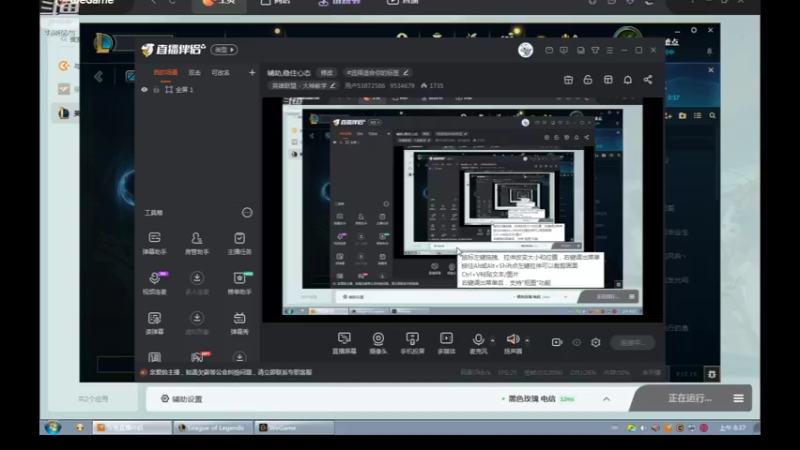800x450 pixels.
Task: Click the record video camera icon
Action: coord(557,342)
